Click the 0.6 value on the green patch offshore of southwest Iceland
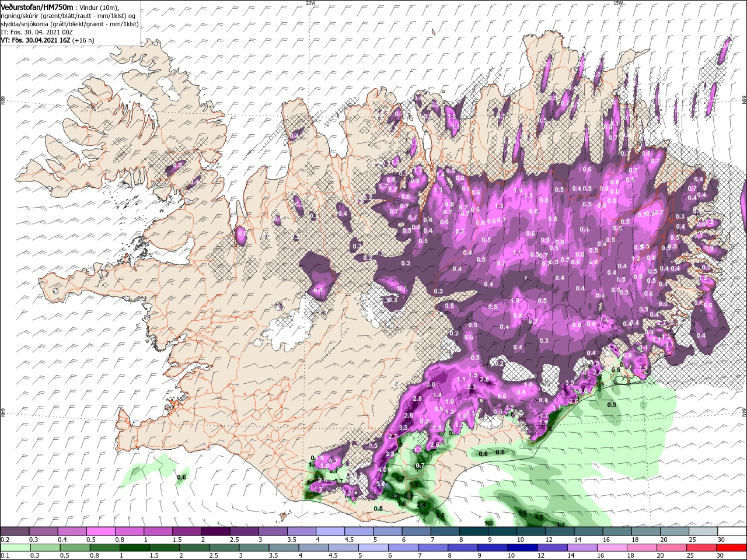The height and width of the screenshot is (560, 747). (x=181, y=477)
